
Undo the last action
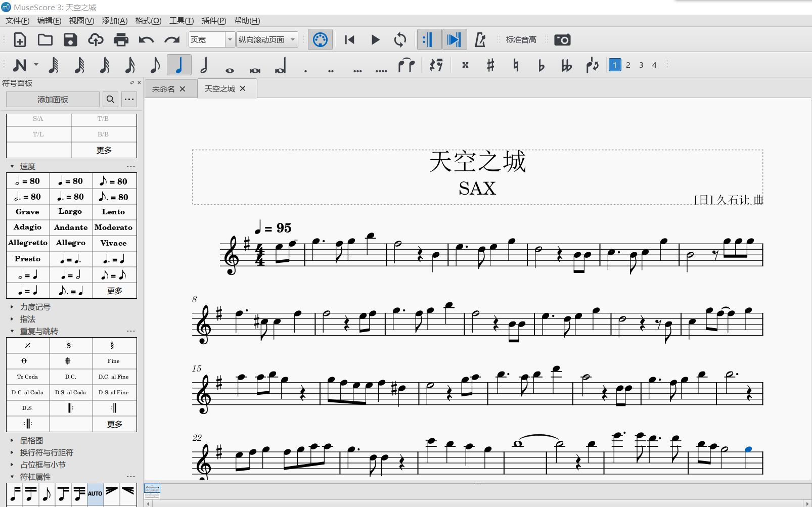click(146, 39)
